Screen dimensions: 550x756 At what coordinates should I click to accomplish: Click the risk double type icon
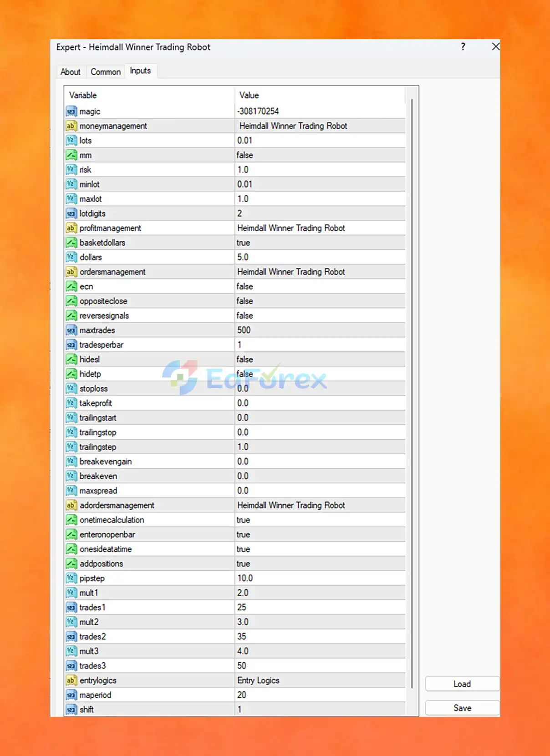coord(71,170)
